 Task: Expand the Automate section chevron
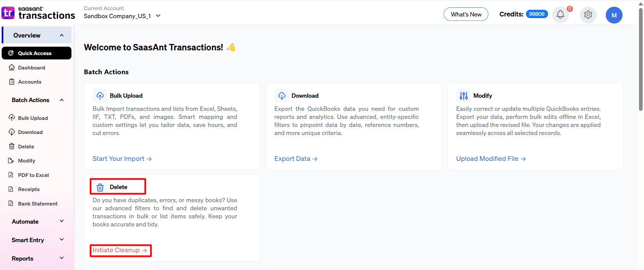pos(62,221)
